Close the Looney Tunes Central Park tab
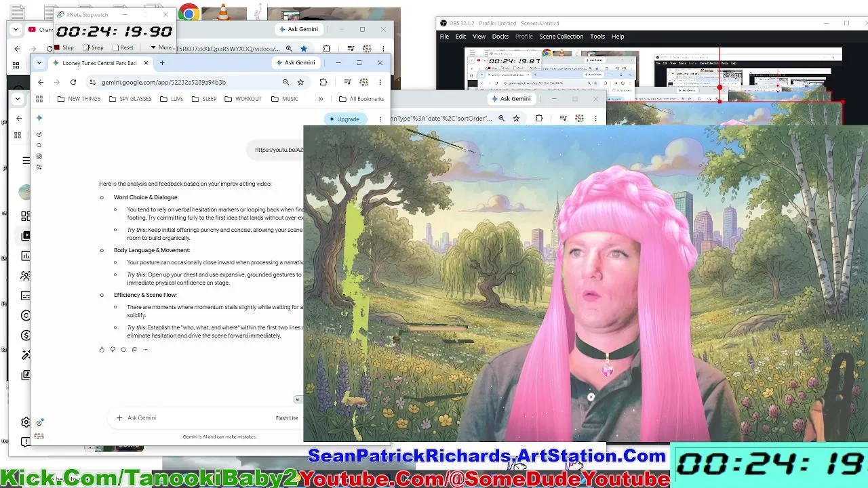Screen dimensions: 868x488 coord(146,63)
